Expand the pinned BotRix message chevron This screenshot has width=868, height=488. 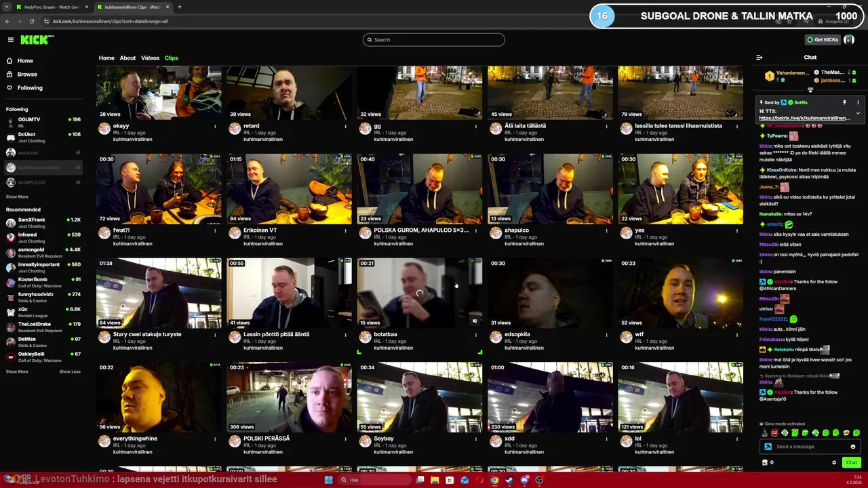858,113
